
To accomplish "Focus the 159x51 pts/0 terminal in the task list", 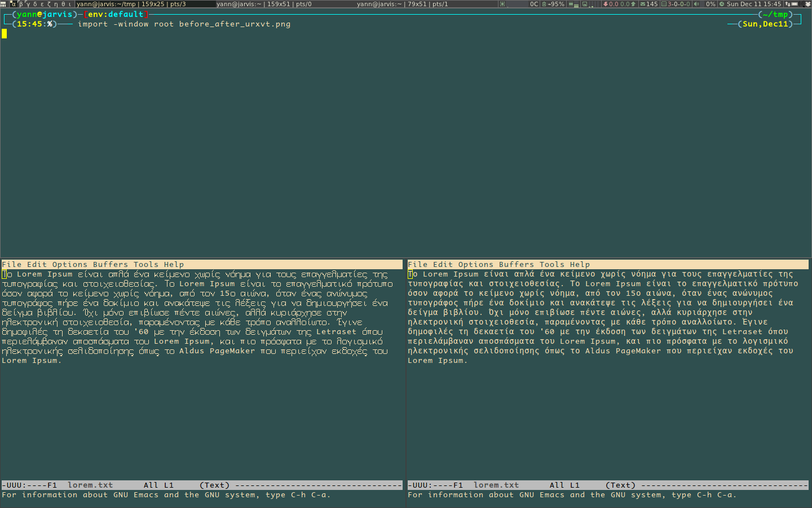I will click(x=285, y=4).
